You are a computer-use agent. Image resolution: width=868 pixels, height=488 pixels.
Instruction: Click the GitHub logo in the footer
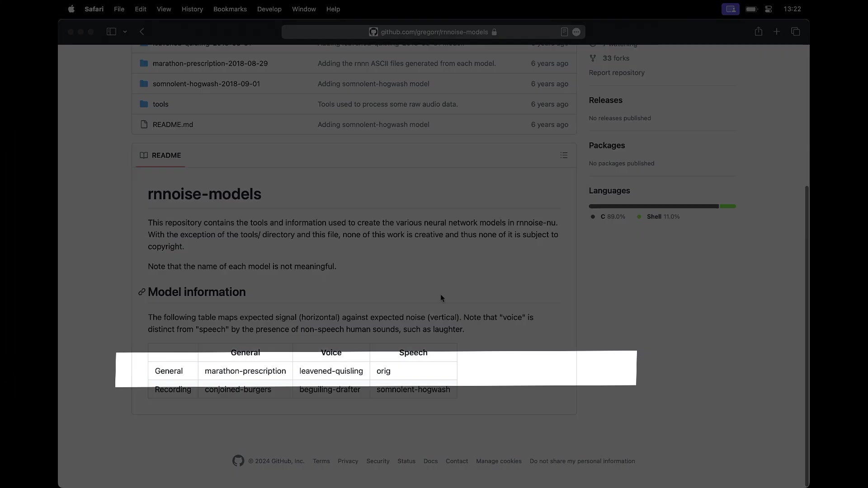coord(238,461)
